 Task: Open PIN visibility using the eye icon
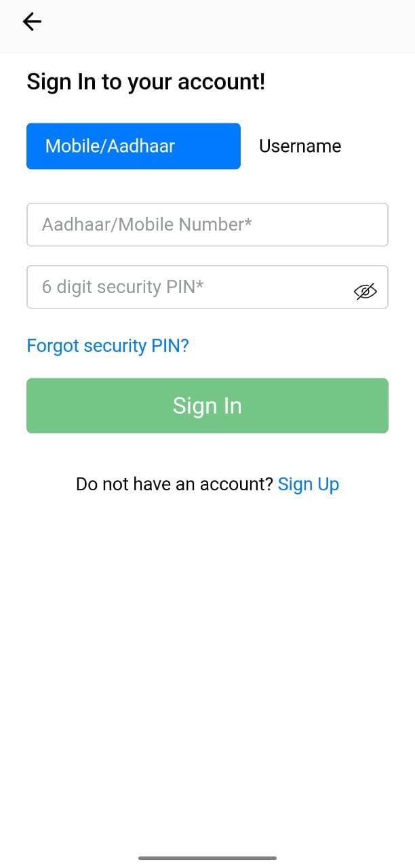click(x=365, y=291)
